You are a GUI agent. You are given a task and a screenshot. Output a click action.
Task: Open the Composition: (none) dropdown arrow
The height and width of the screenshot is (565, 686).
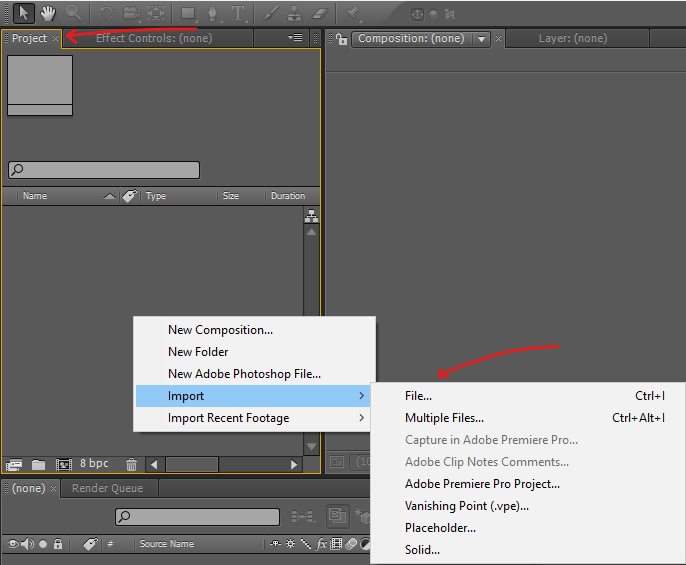(x=481, y=39)
